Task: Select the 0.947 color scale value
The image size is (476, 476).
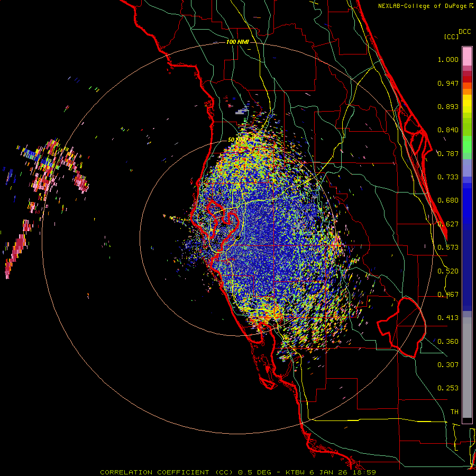Action: [x=448, y=83]
